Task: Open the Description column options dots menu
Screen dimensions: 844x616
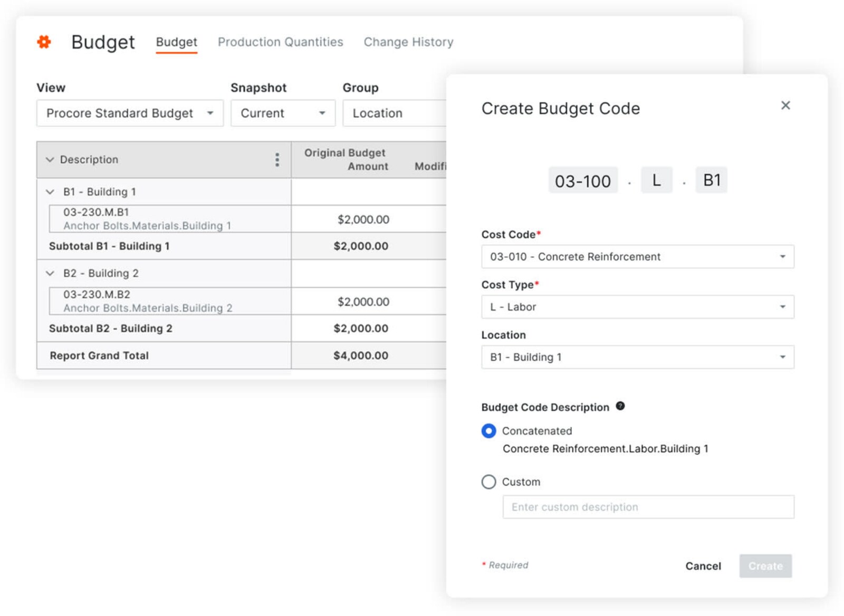Action: point(277,160)
